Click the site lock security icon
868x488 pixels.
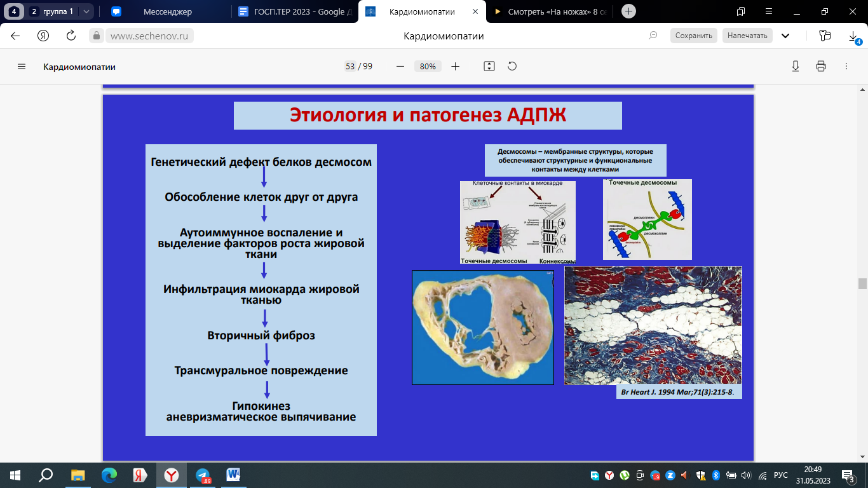click(97, 36)
